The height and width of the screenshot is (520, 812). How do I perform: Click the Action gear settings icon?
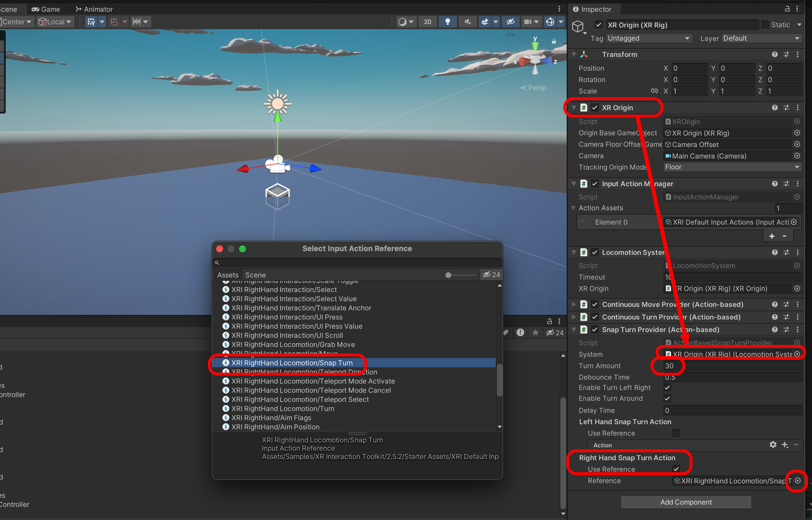pos(773,445)
